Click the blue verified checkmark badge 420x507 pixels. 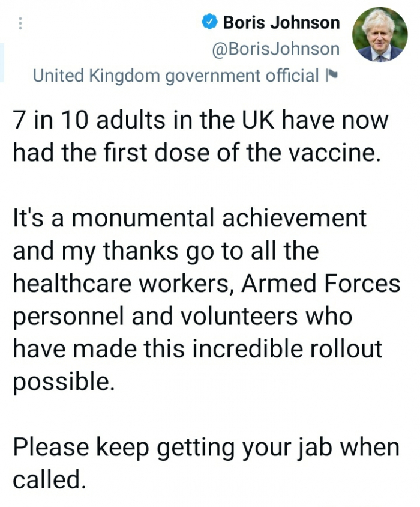(x=208, y=23)
